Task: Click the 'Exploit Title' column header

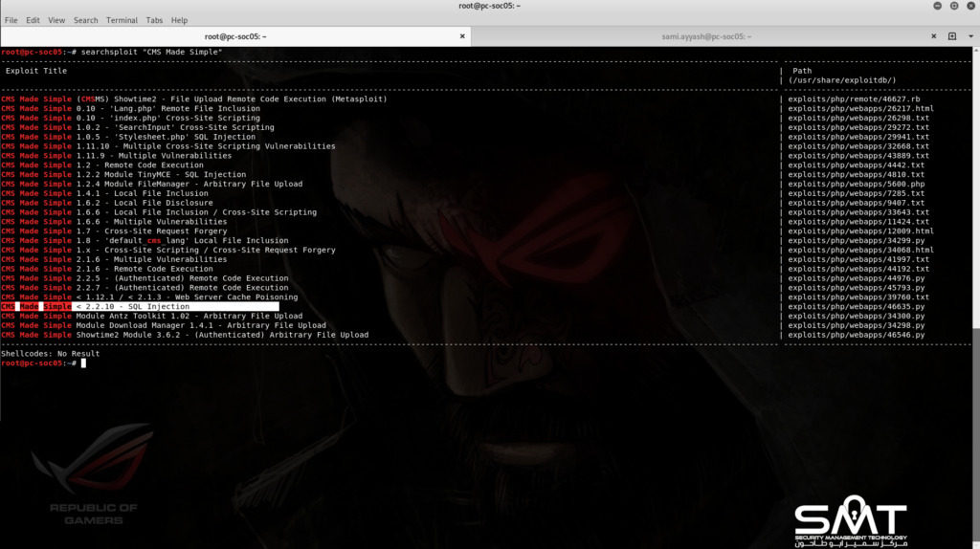Action: pyautogui.click(x=36, y=71)
